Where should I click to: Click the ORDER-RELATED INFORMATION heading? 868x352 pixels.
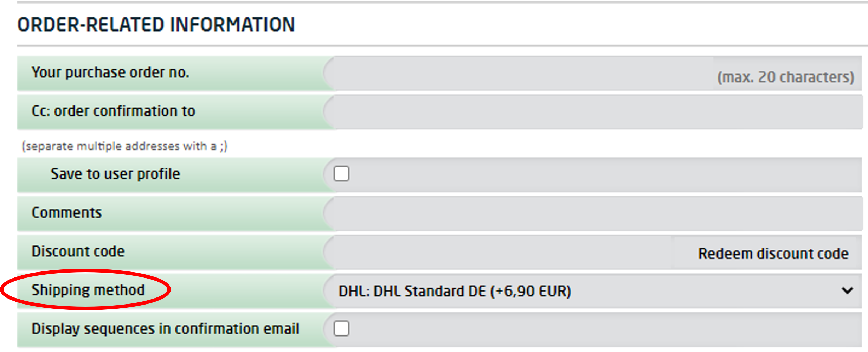coord(156,25)
